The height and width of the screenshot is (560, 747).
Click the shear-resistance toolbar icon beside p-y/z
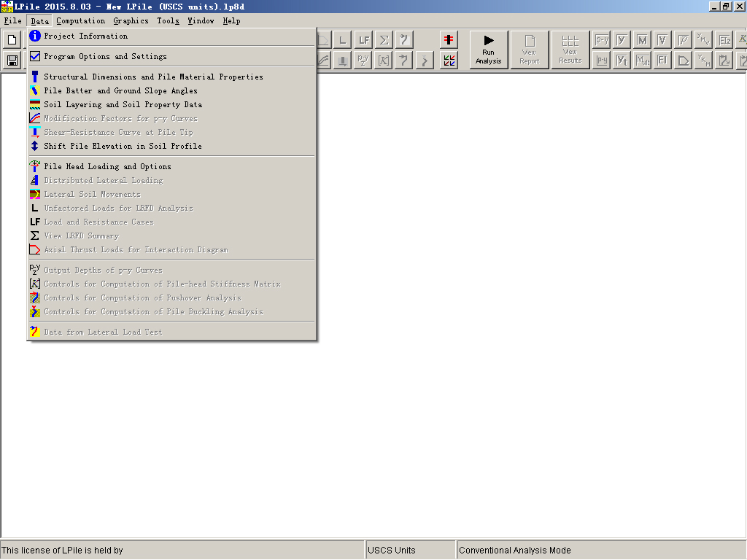tap(343, 61)
